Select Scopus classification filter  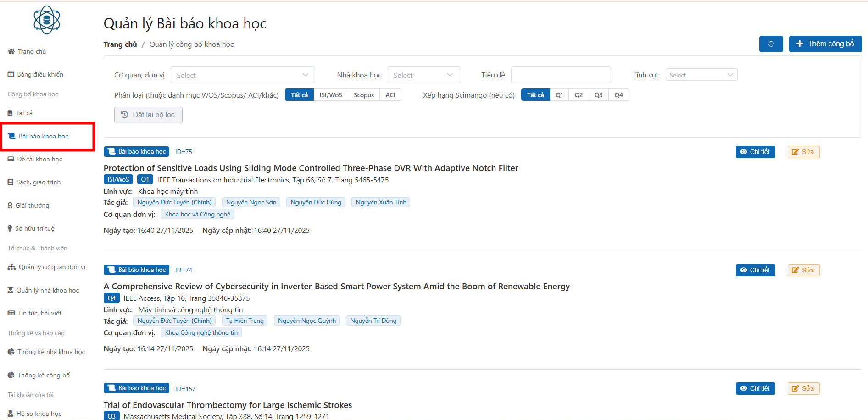(363, 95)
